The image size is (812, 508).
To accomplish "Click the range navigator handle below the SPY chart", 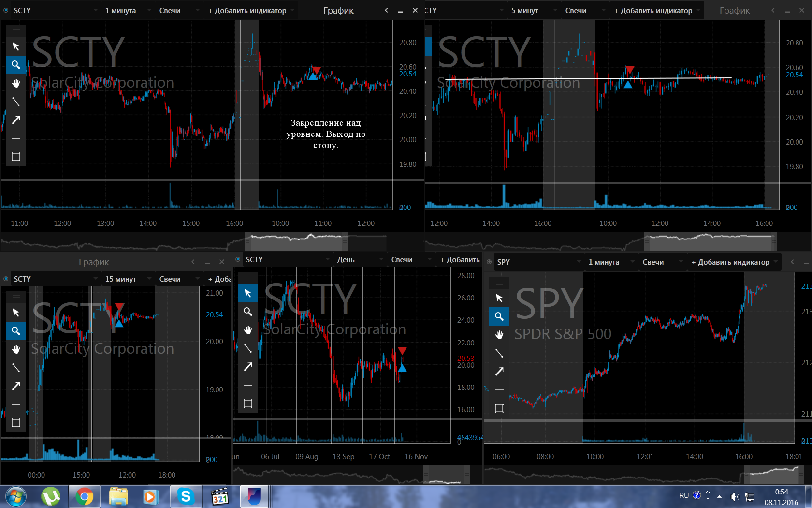I will point(771,474).
